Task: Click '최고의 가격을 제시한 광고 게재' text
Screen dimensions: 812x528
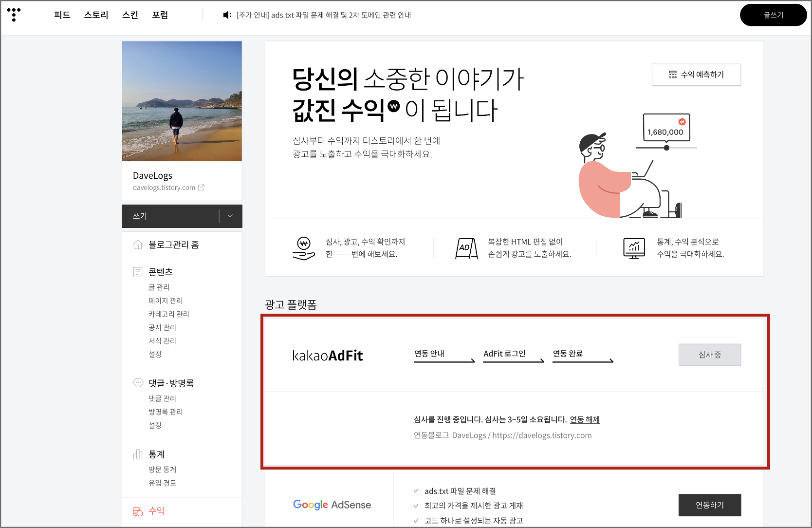Action: 474,506
